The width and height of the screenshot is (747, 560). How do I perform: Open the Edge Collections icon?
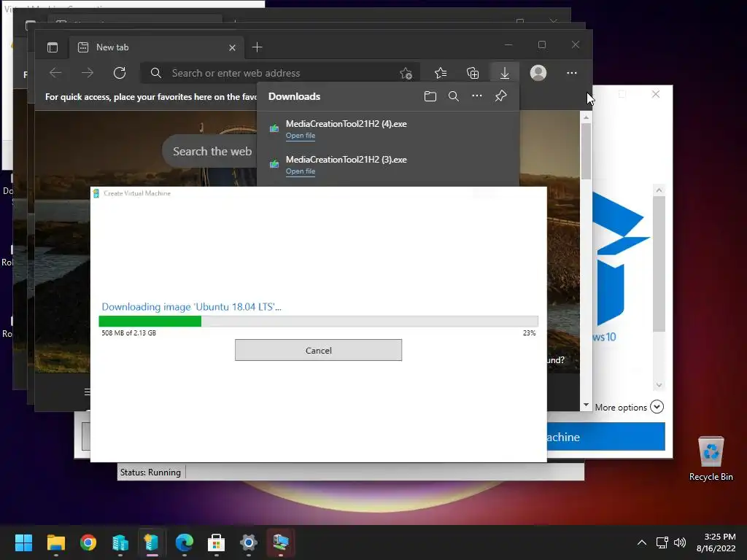coord(473,73)
